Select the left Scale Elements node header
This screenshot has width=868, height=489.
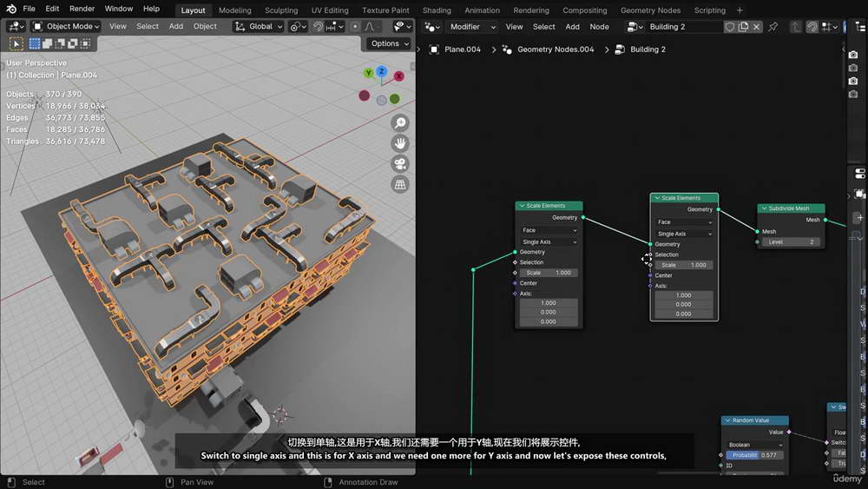[x=549, y=206]
